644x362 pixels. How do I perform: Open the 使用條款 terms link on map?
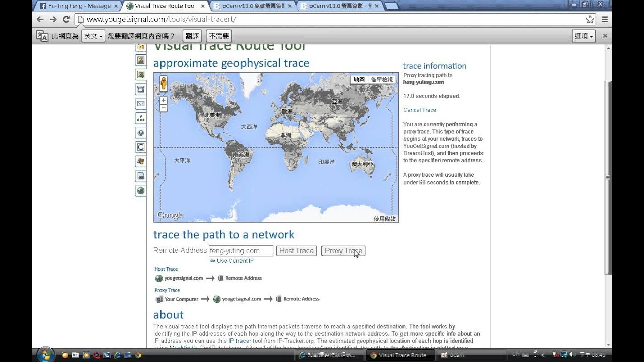click(x=385, y=219)
